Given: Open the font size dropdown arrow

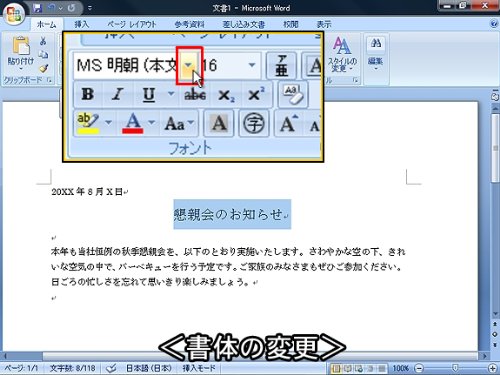Looking at the screenshot, I should tap(252, 65).
